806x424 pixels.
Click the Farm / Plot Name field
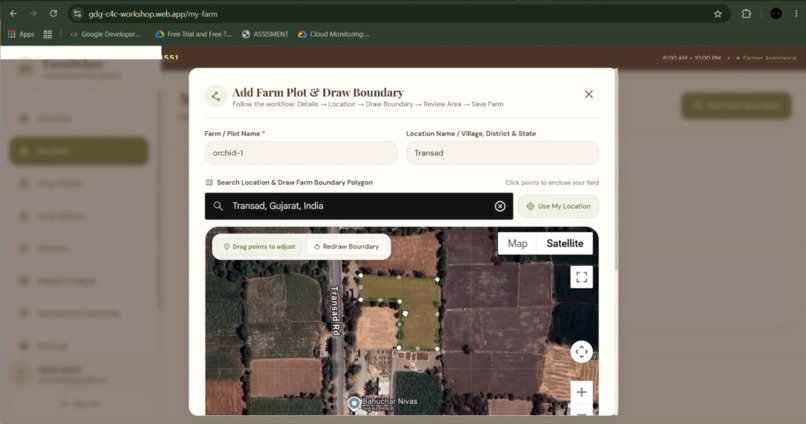pos(301,153)
